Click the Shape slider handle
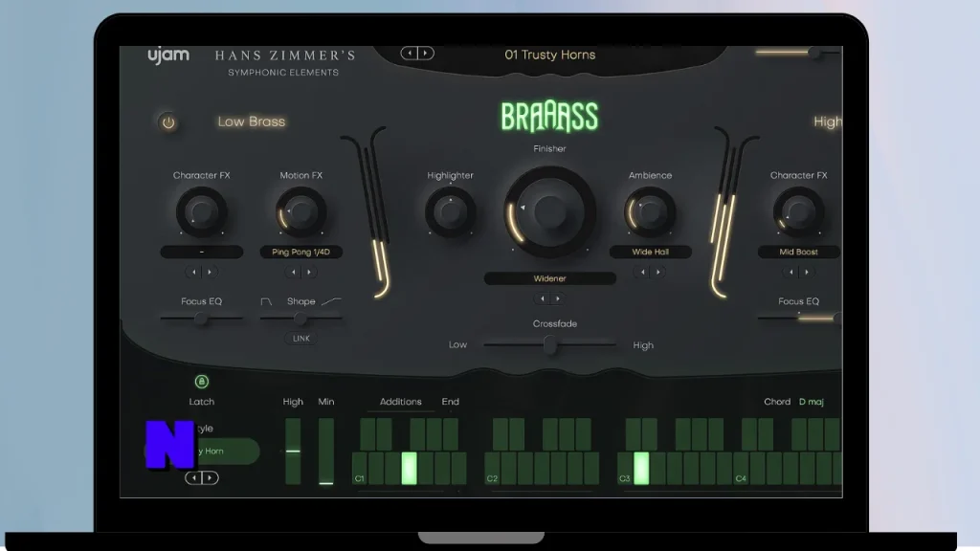Viewport: 980px width, 551px height. pyautogui.click(x=301, y=319)
